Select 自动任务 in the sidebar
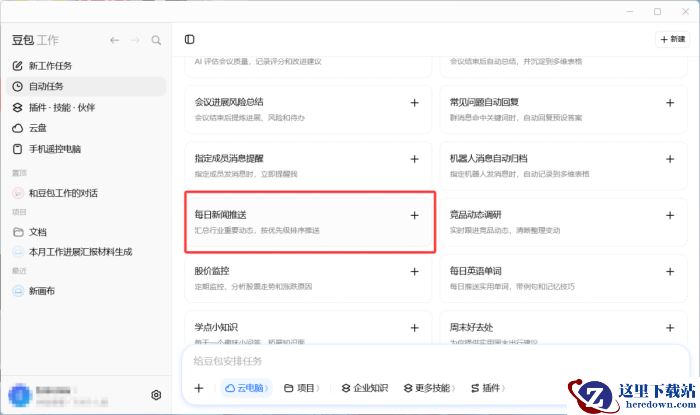 click(x=86, y=86)
